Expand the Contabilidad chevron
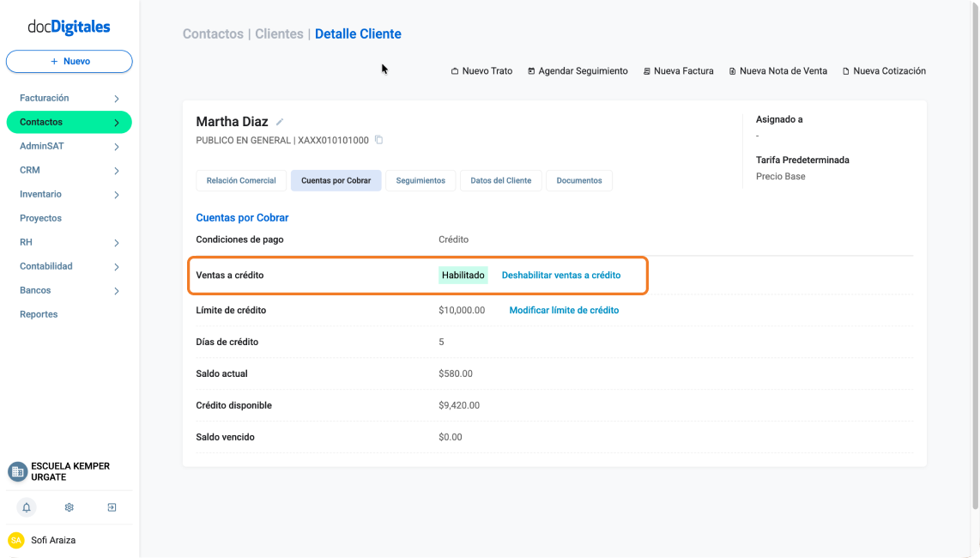The image size is (980, 558). point(116,267)
